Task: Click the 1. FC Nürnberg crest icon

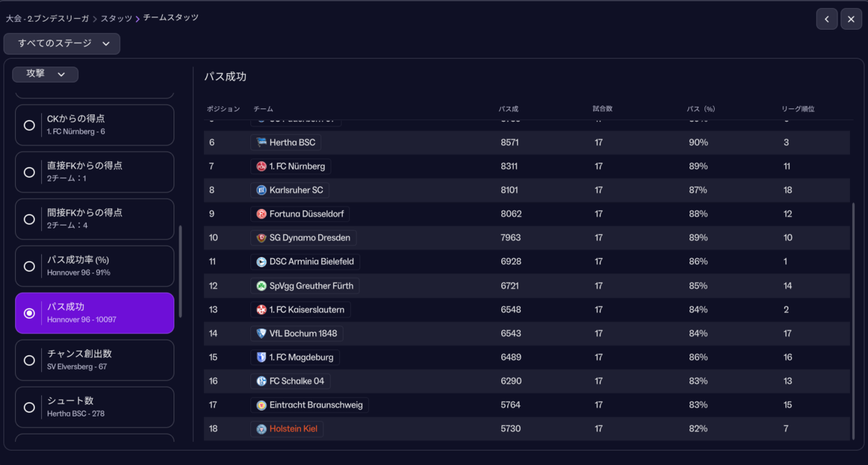Action: tap(261, 166)
